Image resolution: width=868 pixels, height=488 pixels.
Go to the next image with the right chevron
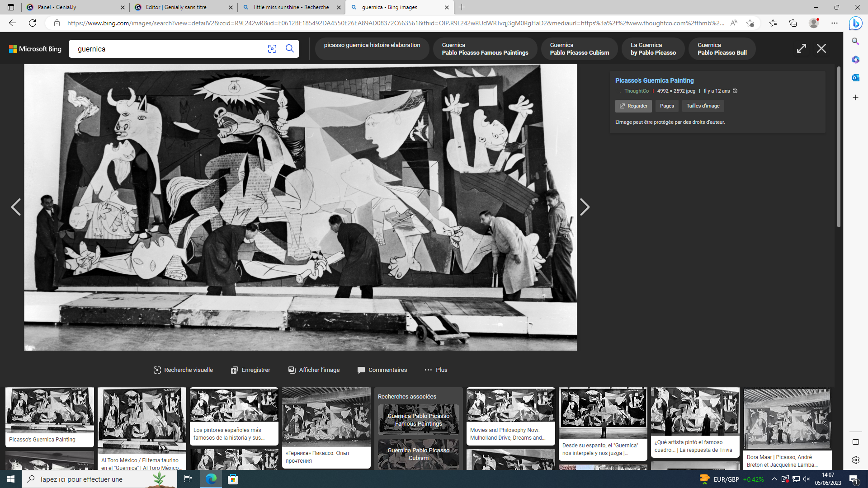[x=585, y=207]
